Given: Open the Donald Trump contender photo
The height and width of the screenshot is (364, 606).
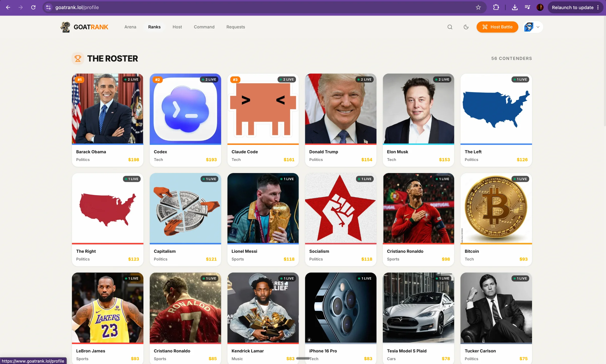Looking at the screenshot, I should click(x=341, y=109).
